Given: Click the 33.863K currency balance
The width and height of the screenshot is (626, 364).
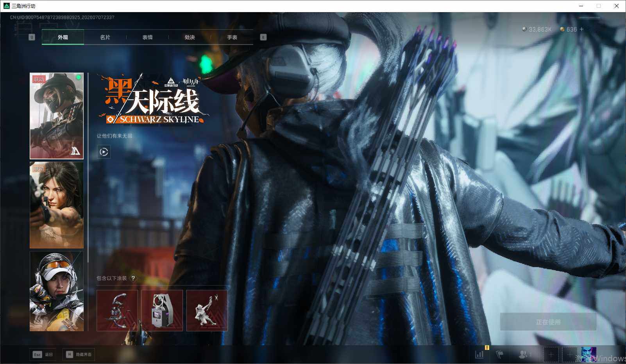Looking at the screenshot, I should click(537, 29).
